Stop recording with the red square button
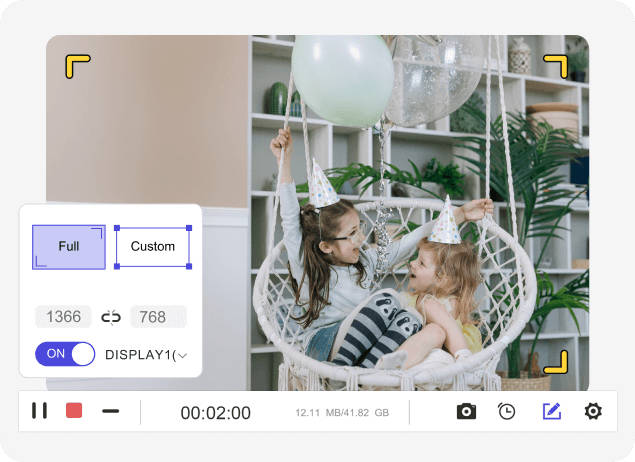This screenshot has height=462, width=635. [x=74, y=410]
